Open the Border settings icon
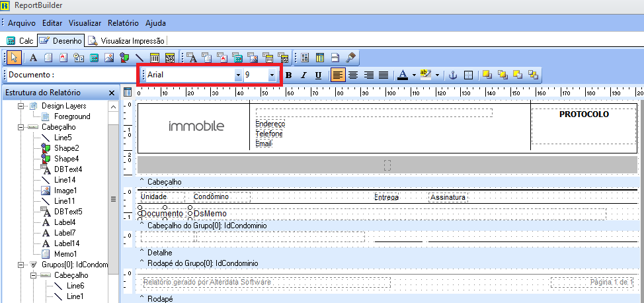The image size is (644, 303). coord(468,75)
